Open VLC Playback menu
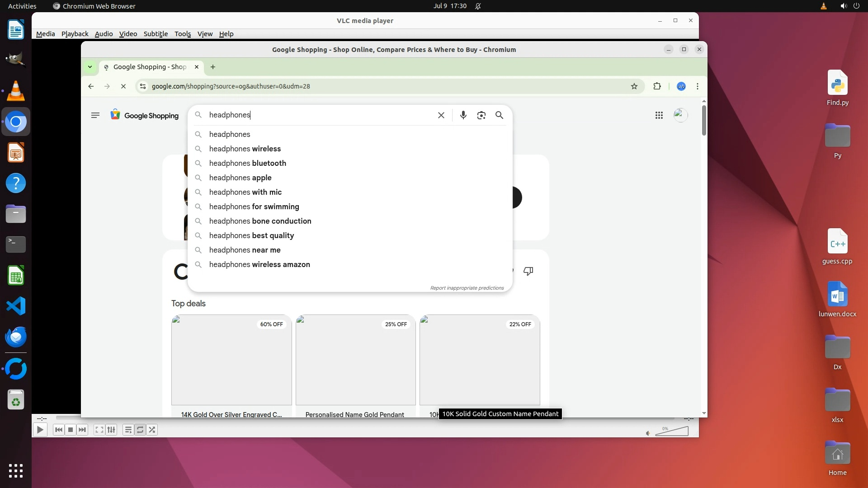The image size is (868, 488). click(x=75, y=34)
